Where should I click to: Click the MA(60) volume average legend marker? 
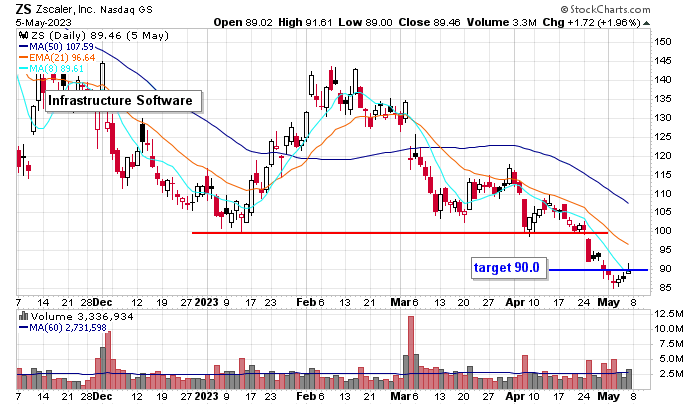point(24,329)
